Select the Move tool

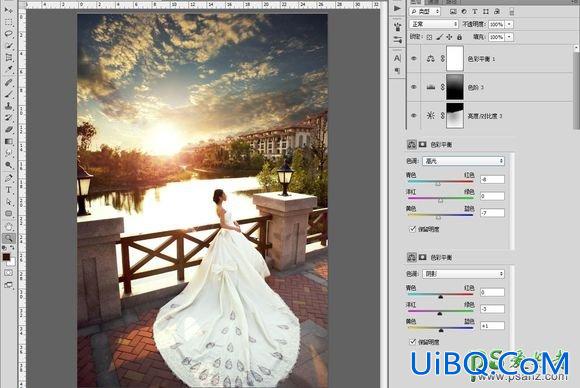(x=8, y=10)
